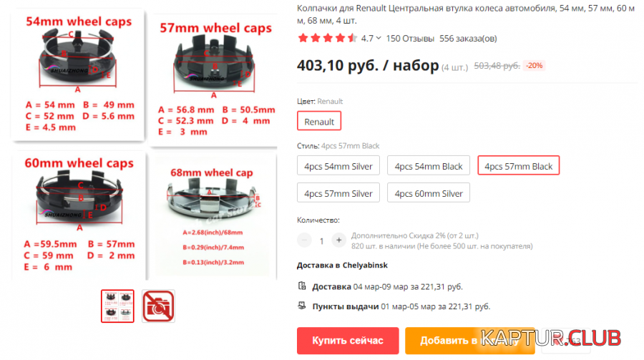Decrease quantity with minus button
Screen dimensions: 644x360
pyautogui.click(x=304, y=240)
